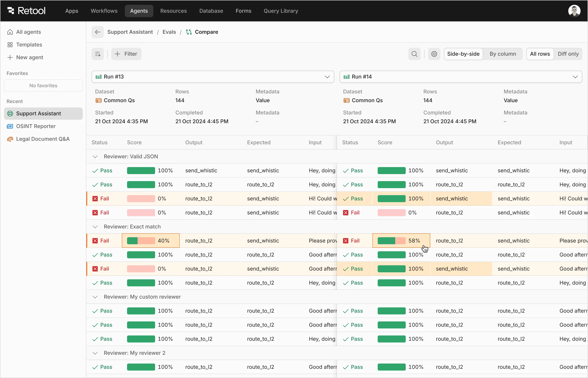
Task: Select the Legal Document Q&A scales icon
Action: (10, 139)
